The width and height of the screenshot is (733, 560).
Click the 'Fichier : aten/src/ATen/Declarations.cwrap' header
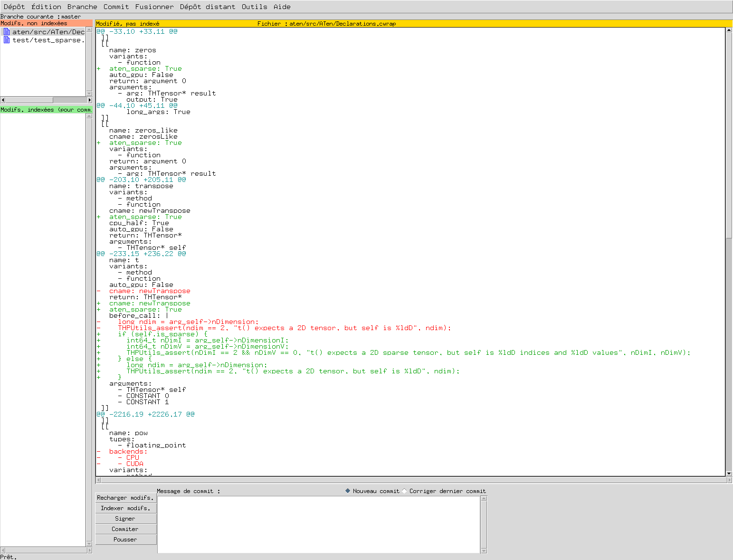click(x=327, y=23)
